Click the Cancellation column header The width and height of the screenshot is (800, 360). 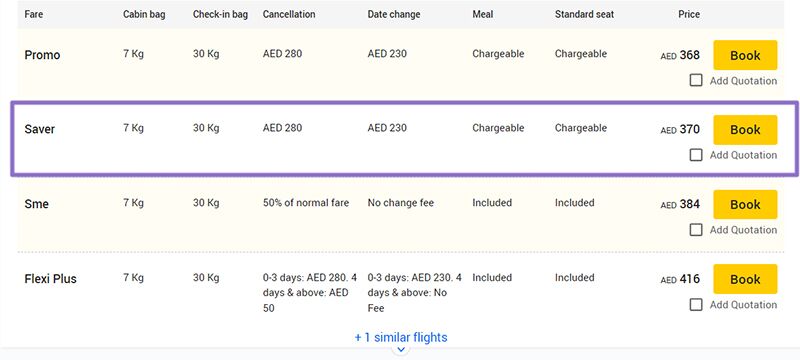coord(289,14)
